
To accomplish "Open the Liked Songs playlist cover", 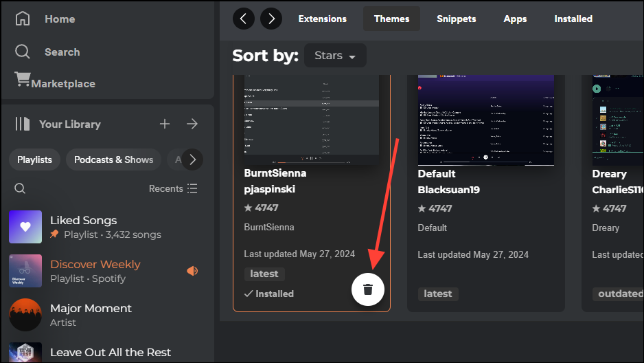I will pyautogui.click(x=25, y=227).
